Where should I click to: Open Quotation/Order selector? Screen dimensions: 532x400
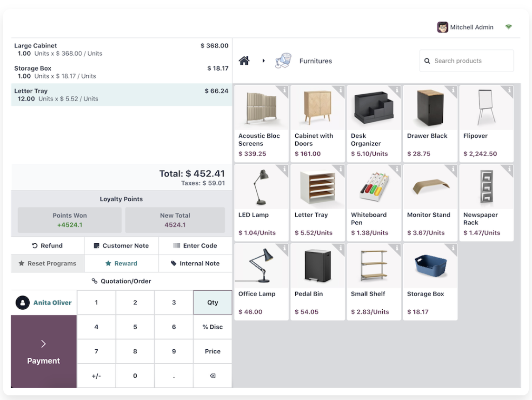pyautogui.click(x=121, y=281)
